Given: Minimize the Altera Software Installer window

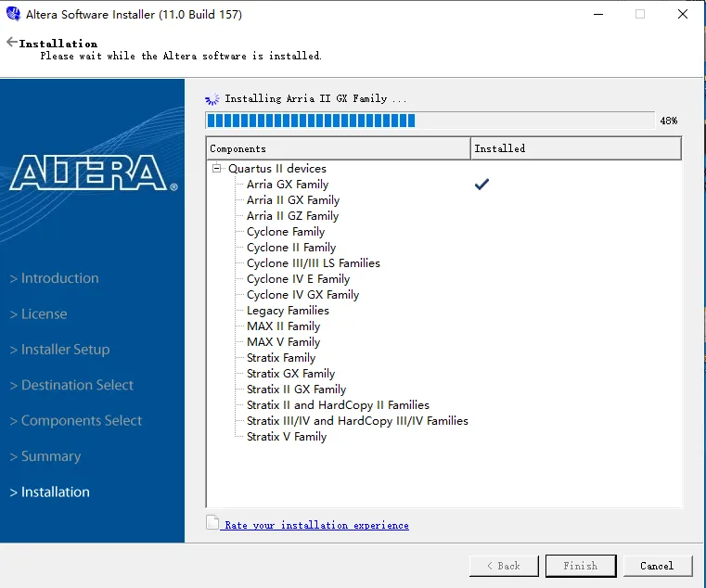Looking at the screenshot, I should (x=598, y=15).
